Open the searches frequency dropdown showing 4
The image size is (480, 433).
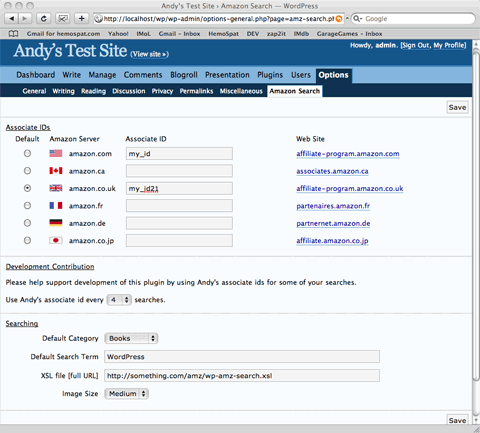(x=119, y=300)
